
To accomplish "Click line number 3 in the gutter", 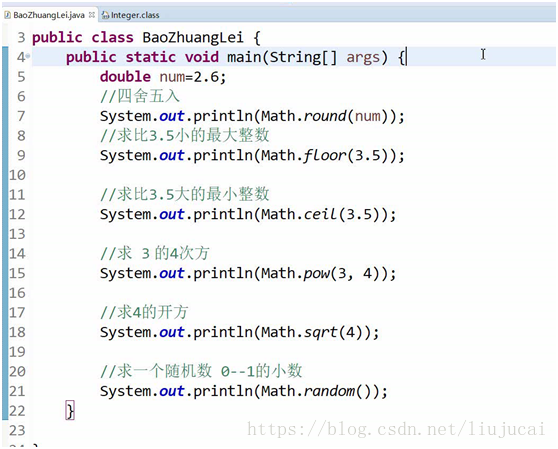I will click(x=21, y=38).
